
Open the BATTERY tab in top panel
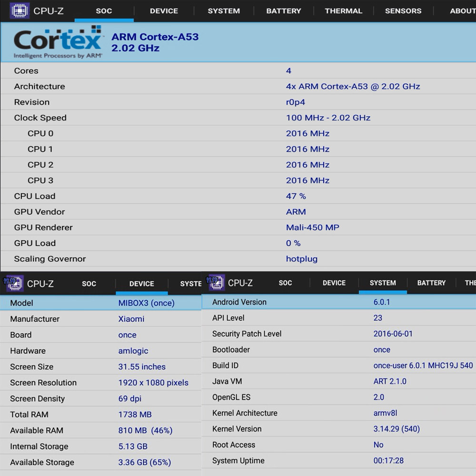pyautogui.click(x=284, y=11)
